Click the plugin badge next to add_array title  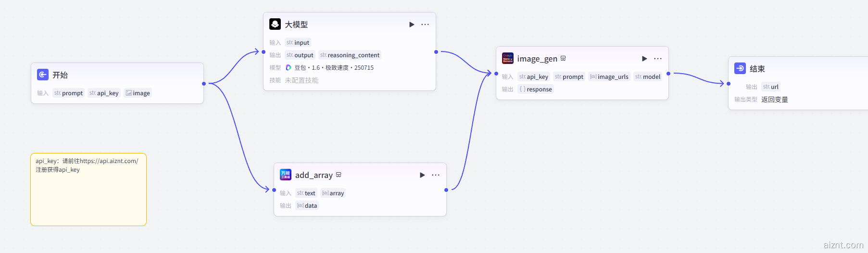(x=339, y=175)
